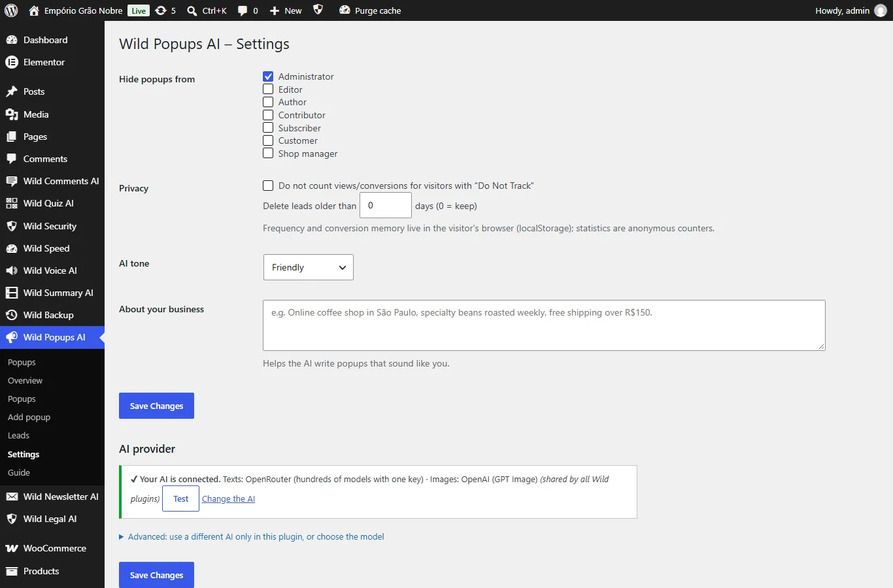Viewport: 893px width, 588px height.
Task: Uncheck the Administrator checkbox
Action: tap(268, 76)
